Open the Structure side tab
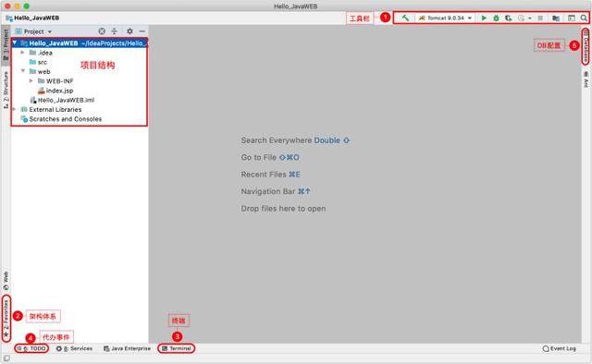This screenshot has width=592, height=364. pos(6,90)
